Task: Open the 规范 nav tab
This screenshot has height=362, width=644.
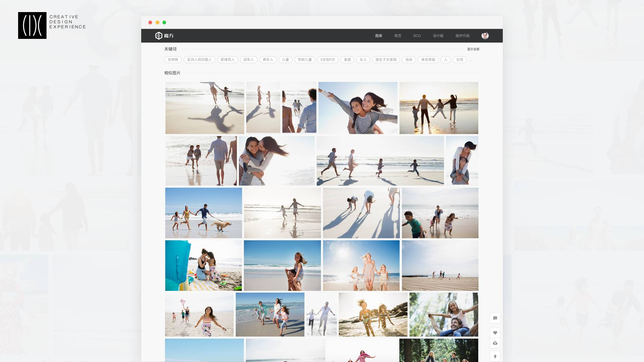Action: 398,36
